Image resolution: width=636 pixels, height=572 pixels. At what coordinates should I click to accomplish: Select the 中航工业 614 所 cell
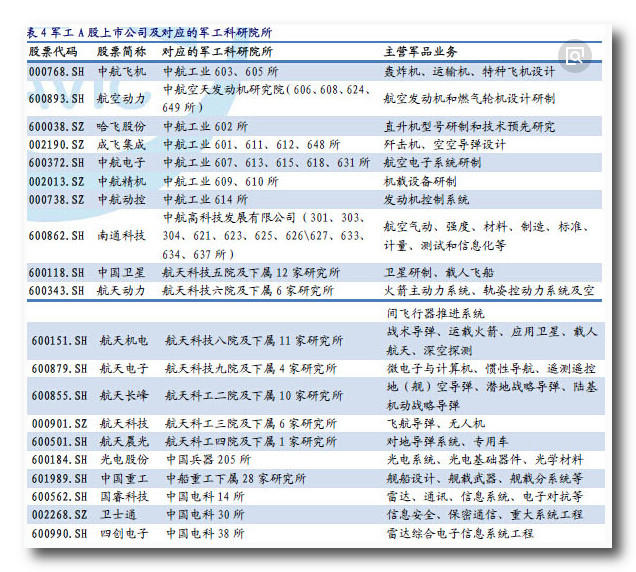click(x=205, y=199)
